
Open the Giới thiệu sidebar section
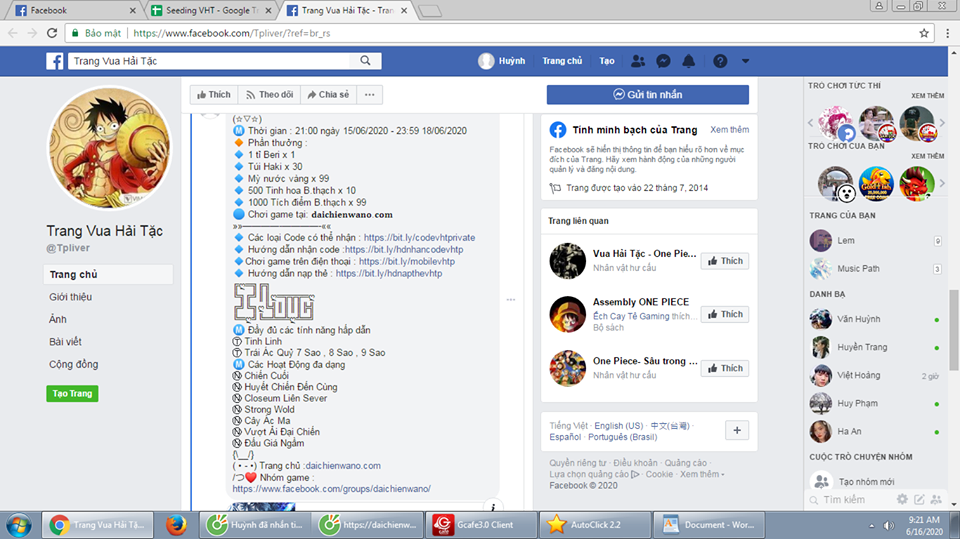coord(70,297)
